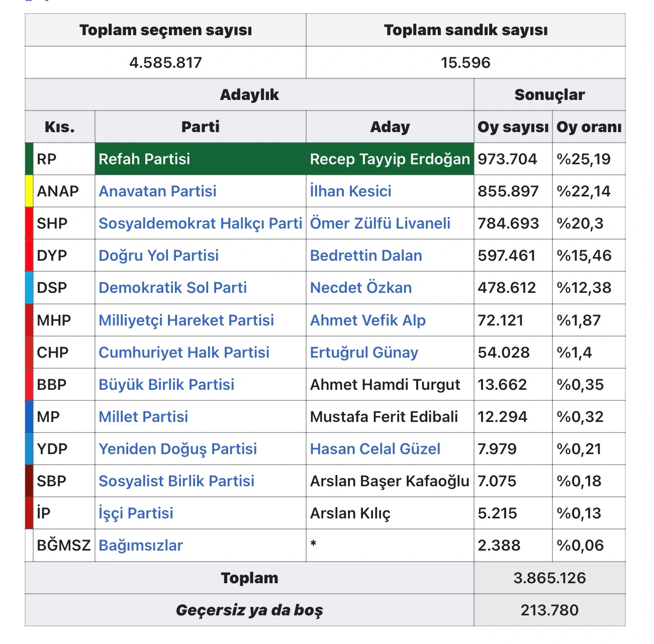Click the Recep Tayyip Erdoğan highlighted cell
This screenshot has width=654, height=644.
pyautogui.click(x=390, y=159)
